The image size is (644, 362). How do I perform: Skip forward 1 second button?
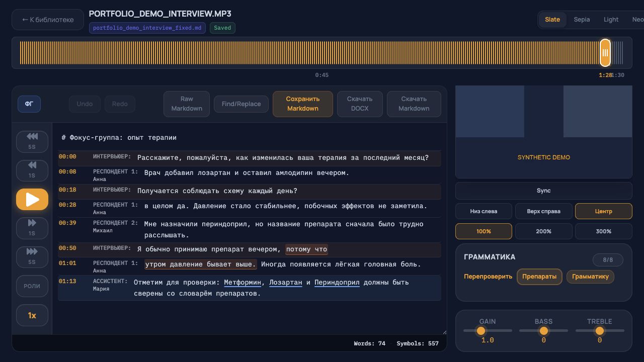pos(32,228)
